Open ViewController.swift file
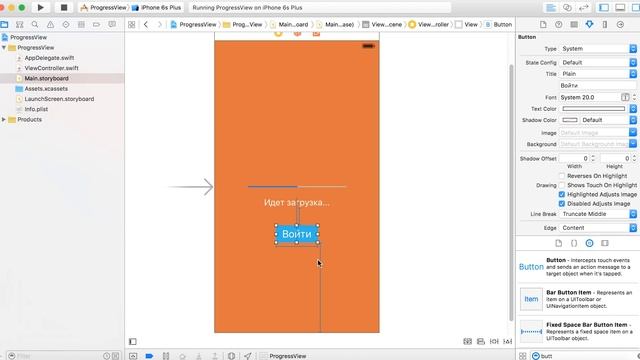The image size is (640, 360). click(51, 68)
